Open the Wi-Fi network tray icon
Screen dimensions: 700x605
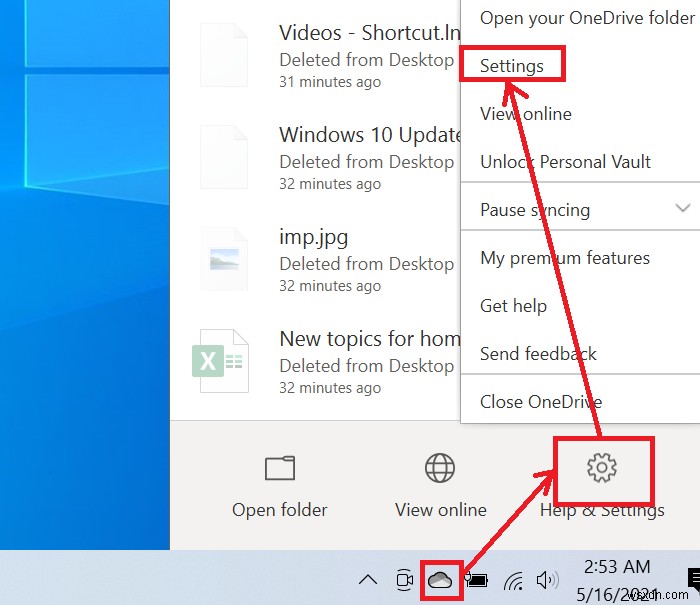513,580
